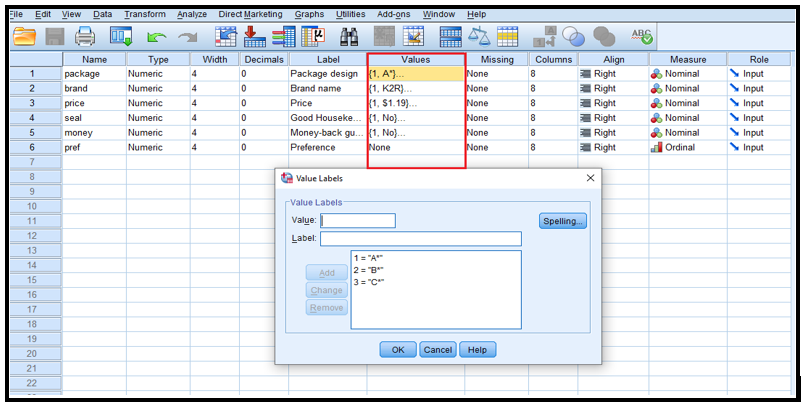This screenshot has height=410, width=807.
Task: Select the 2 = "B*" value label entry
Action: coord(369,270)
